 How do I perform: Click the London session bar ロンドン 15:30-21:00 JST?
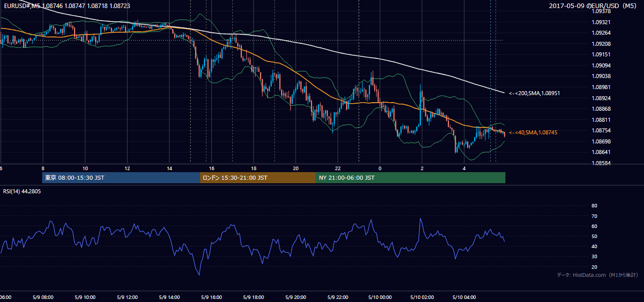258,178
